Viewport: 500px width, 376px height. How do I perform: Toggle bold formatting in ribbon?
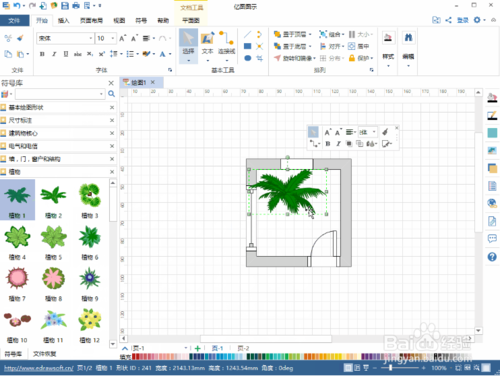[x=42, y=54]
